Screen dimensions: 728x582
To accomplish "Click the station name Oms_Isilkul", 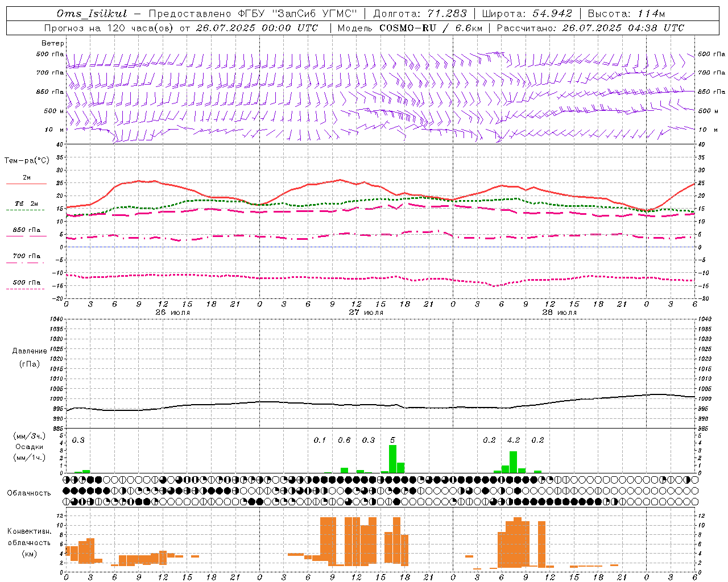I will pos(92,14).
